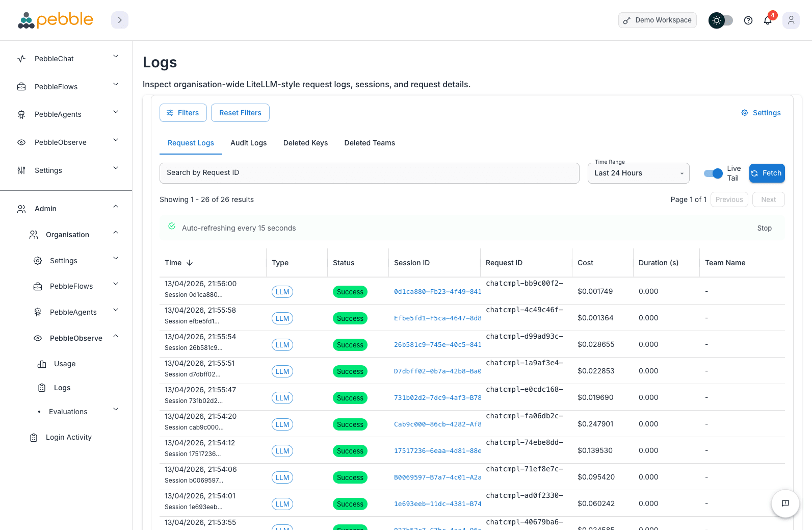Screen dimensions: 812x530
Task: Disable the Live Tail switch
Action: [713, 173]
